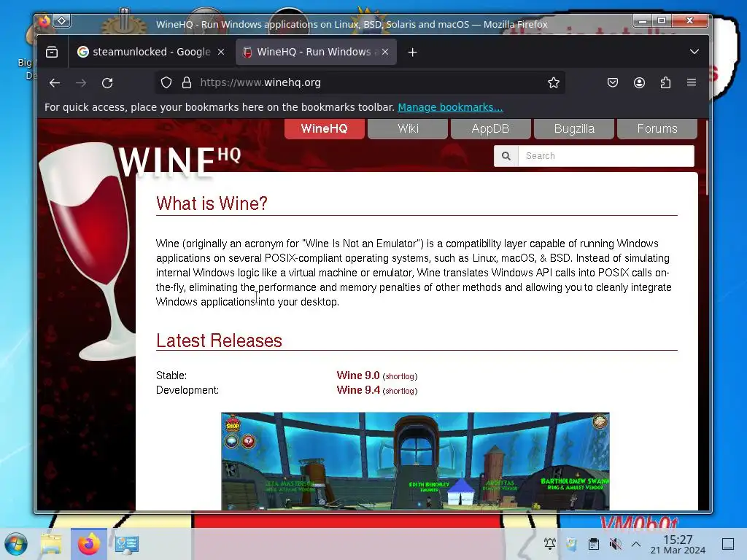
Task: Click the muted volume tray icon
Action: 615,544
